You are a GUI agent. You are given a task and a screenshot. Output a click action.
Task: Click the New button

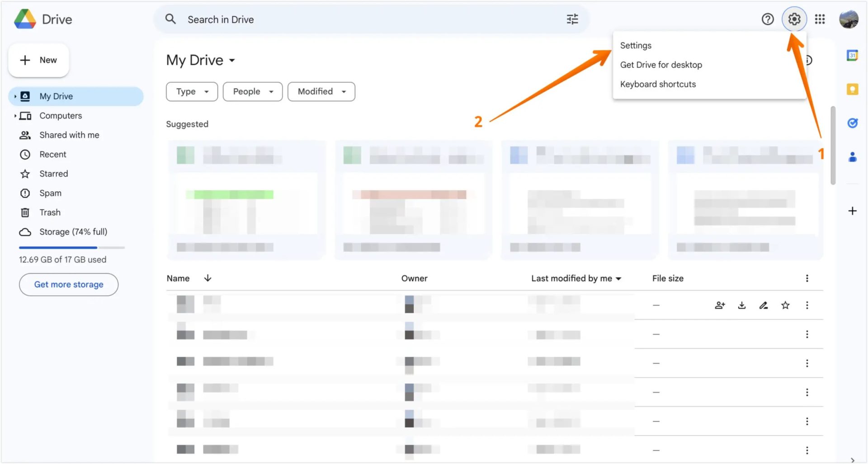pyautogui.click(x=38, y=60)
